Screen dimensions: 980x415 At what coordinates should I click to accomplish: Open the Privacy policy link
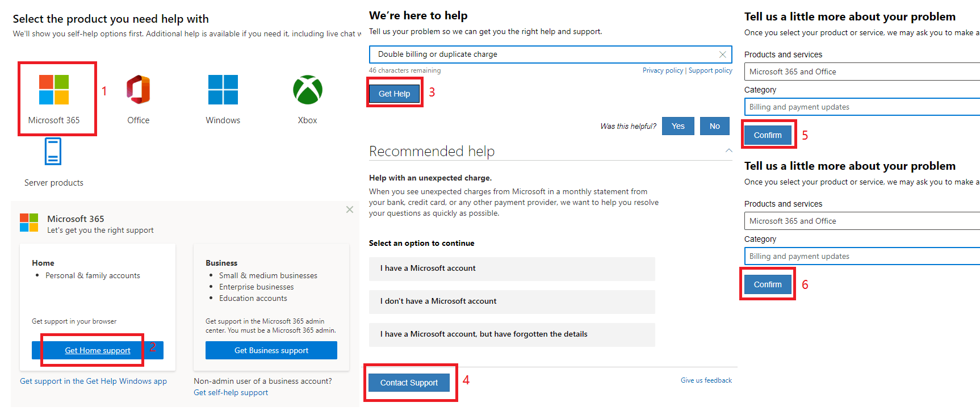[x=663, y=70]
